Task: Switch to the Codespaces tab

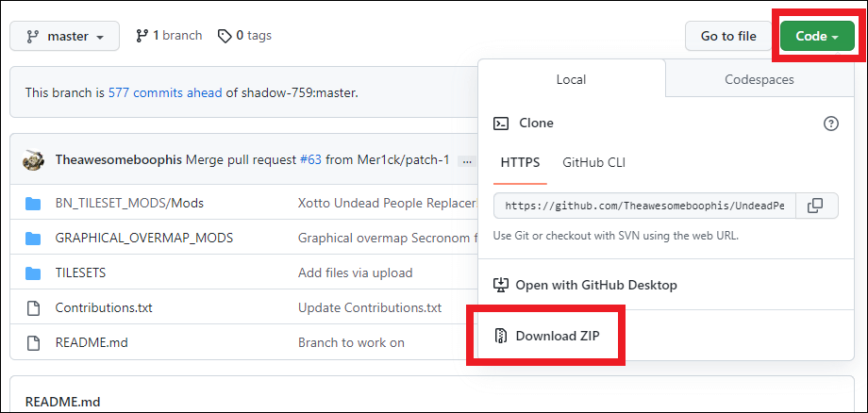Action: pos(759,80)
